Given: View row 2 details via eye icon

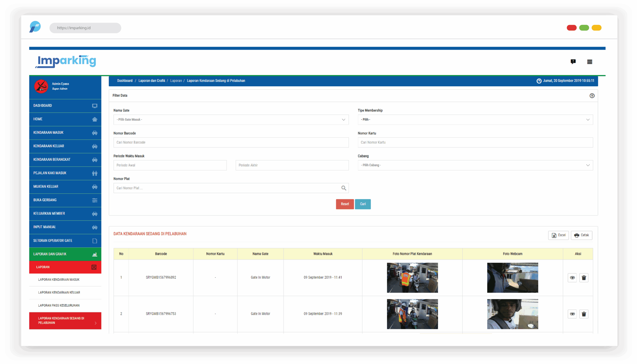Looking at the screenshot, I should coord(572,314).
